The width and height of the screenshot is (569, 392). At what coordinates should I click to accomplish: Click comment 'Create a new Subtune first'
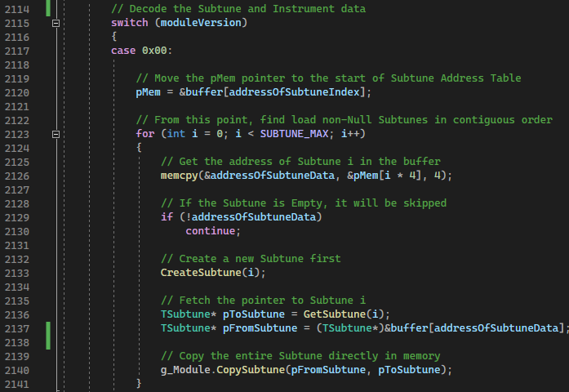pos(251,259)
